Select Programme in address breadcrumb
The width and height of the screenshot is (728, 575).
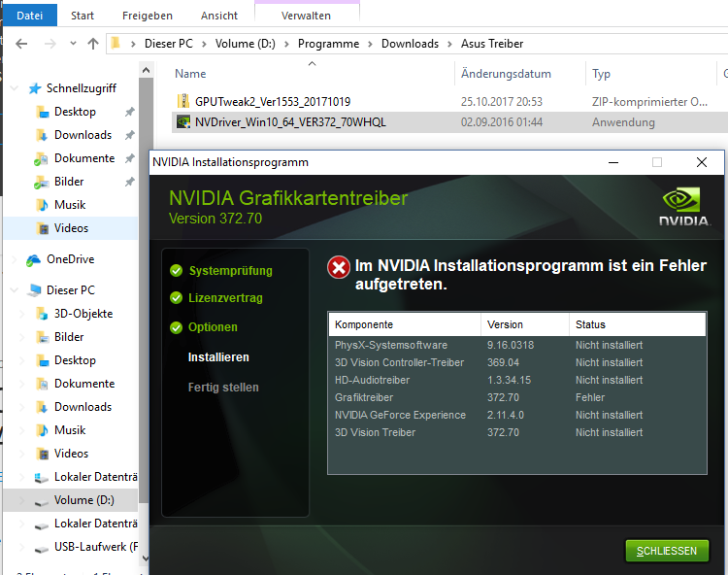point(328,44)
